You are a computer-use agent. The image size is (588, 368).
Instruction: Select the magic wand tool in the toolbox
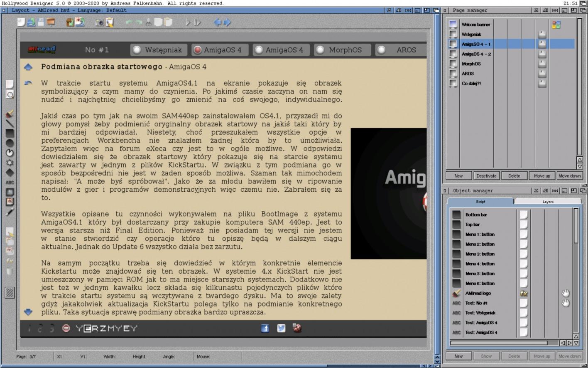pos(10,212)
